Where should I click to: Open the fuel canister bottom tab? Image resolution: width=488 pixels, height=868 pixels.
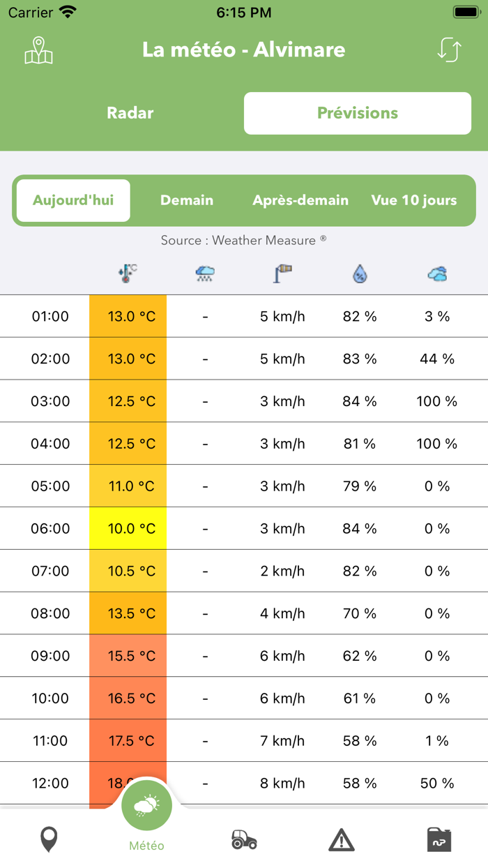coord(439,839)
